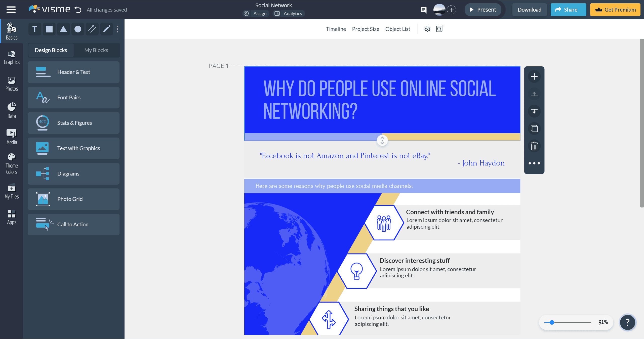
Task: Open Photo Grid blocks
Action: pos(73,199)
